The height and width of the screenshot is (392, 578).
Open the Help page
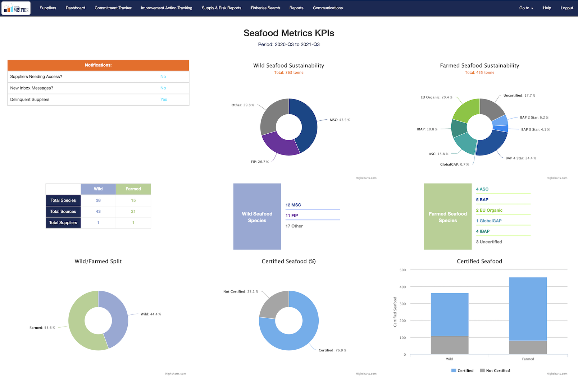pos(547,8)
